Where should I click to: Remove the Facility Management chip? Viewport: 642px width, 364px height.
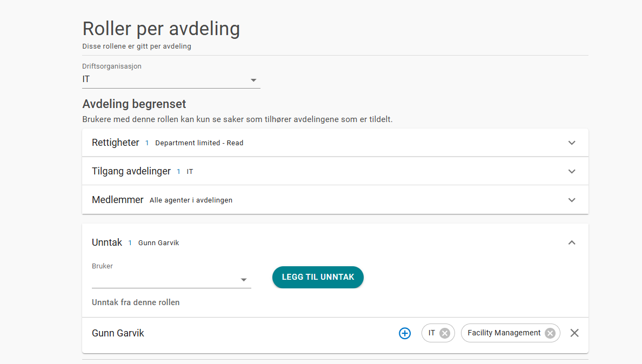[550, 333]
